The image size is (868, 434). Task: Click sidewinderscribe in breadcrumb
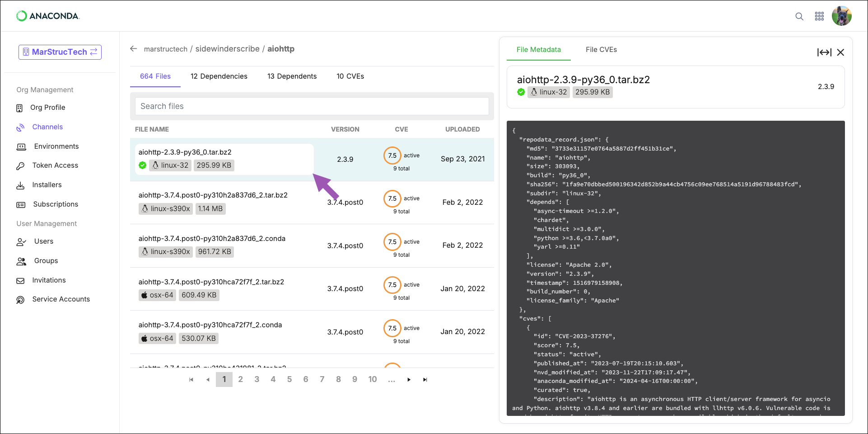click(227, 49)
